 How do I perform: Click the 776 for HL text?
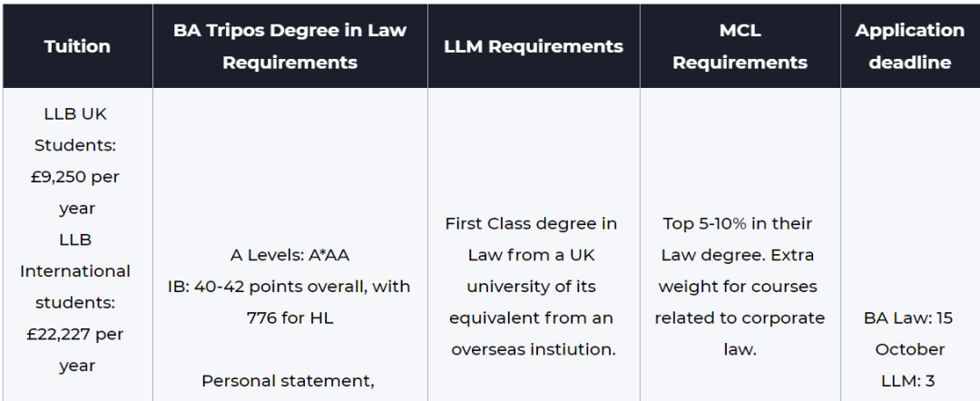pyautogui.click(x=289, y=318)
